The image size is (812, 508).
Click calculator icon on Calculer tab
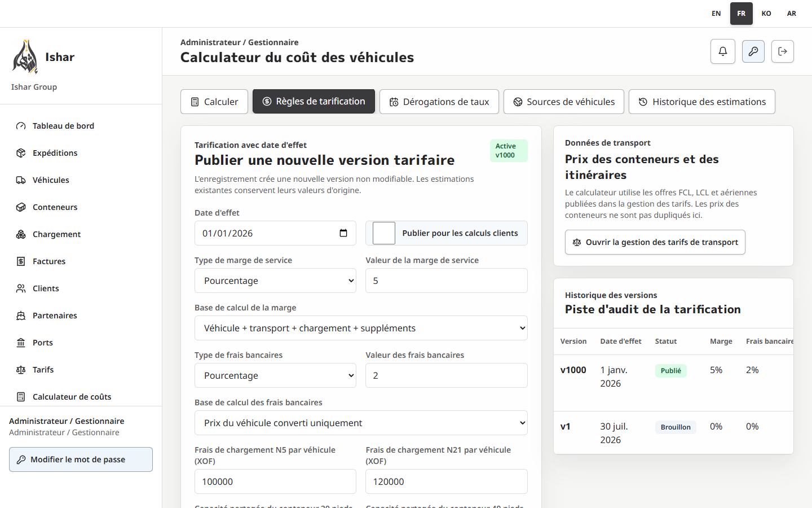click(x=195, y=102)
